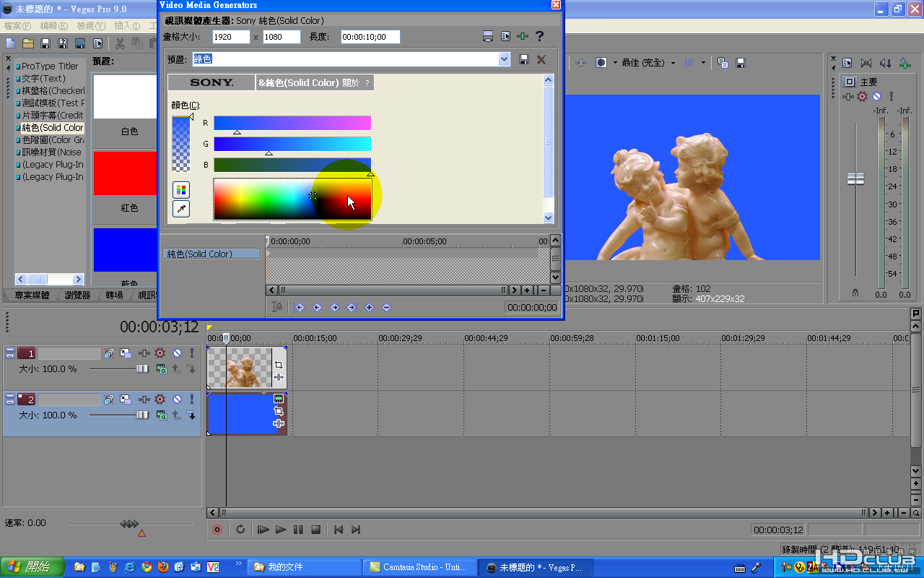
Task: Jump to first keyframe diamond button
Action: pos(300,307)
